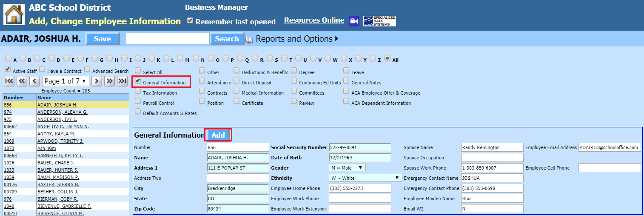The height and width of the screenshot is (216, 644).
Task: Click the employee search text field
Action: [168, 39]
